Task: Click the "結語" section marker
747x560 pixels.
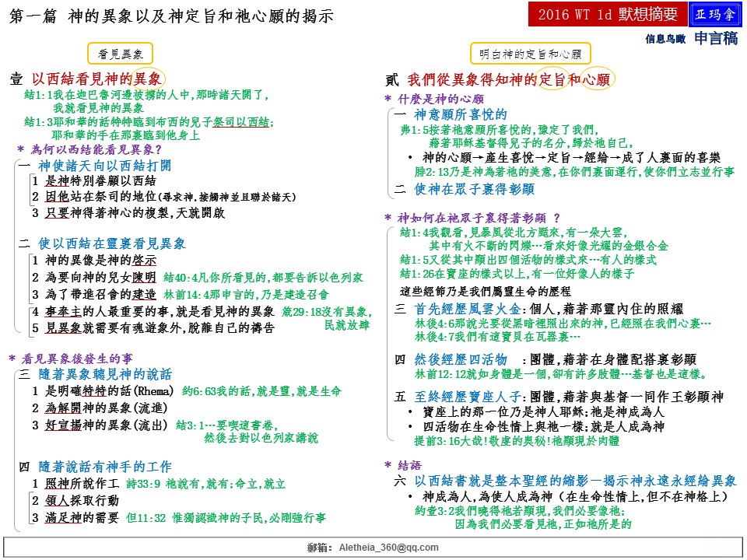Action: click(x=403, y=464)
